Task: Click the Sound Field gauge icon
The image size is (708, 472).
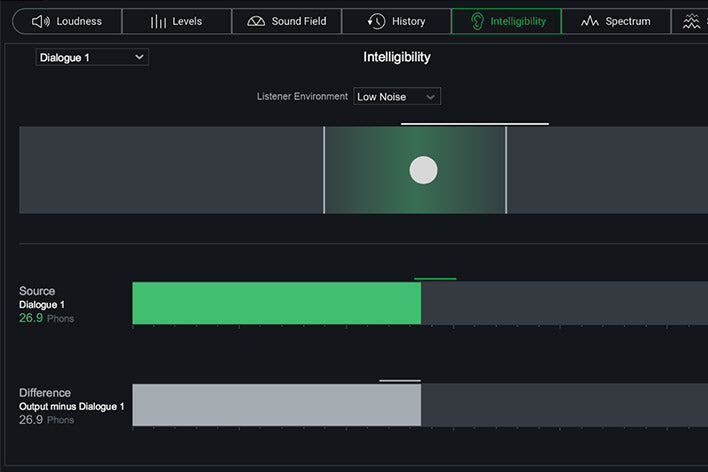Action: click(256, 21)
